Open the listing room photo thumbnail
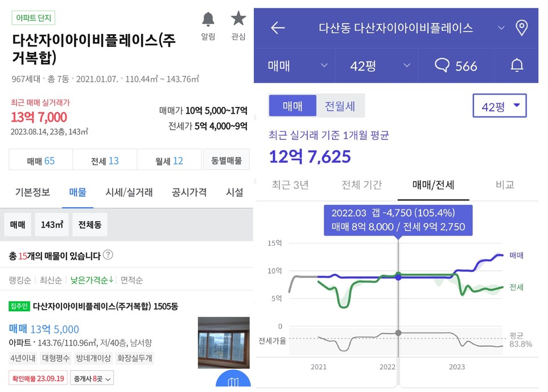 pyautogui.click(x=224, y=343)
